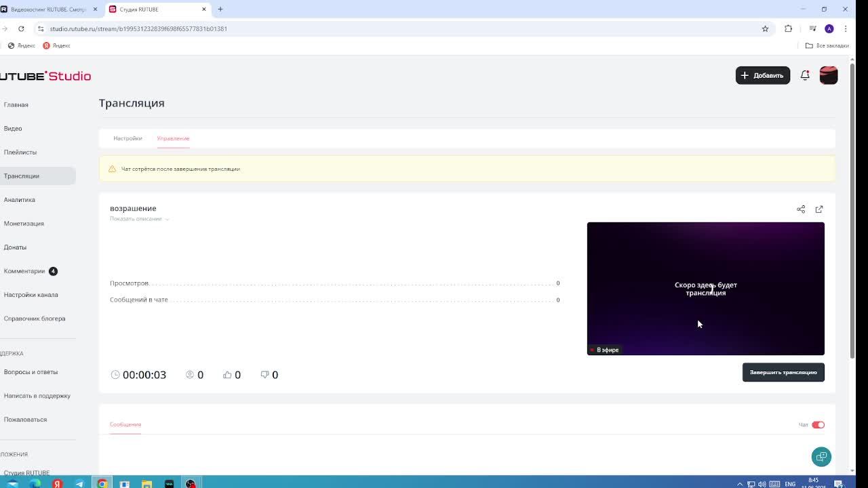
Task: Open Yandex Browser from the taskbar
Action: click(x=57, y=483)
